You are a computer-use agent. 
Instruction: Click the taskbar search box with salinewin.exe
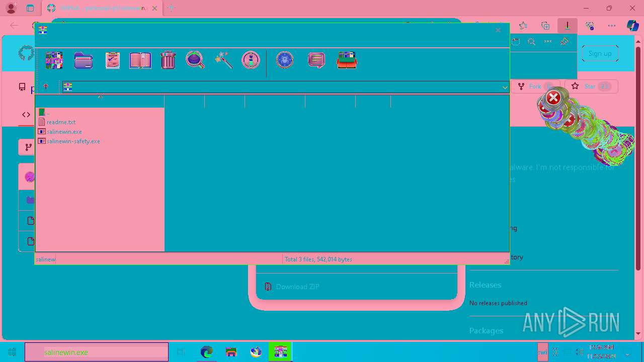tap(97, 352)
